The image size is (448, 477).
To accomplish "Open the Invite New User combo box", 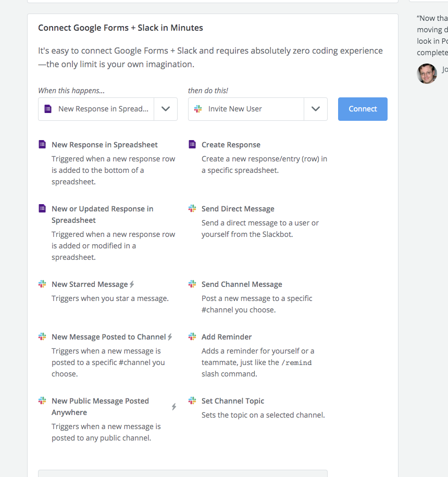I will click(246, 109).
